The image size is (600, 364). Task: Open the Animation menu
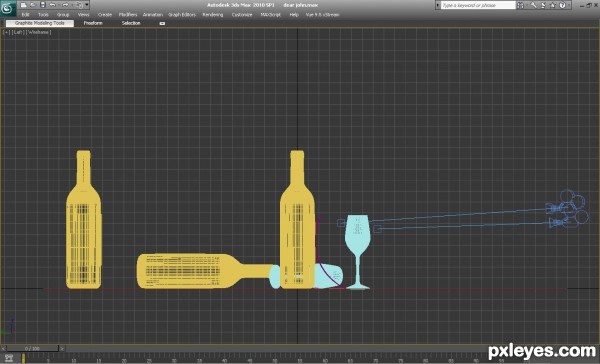tap(153, 15)
